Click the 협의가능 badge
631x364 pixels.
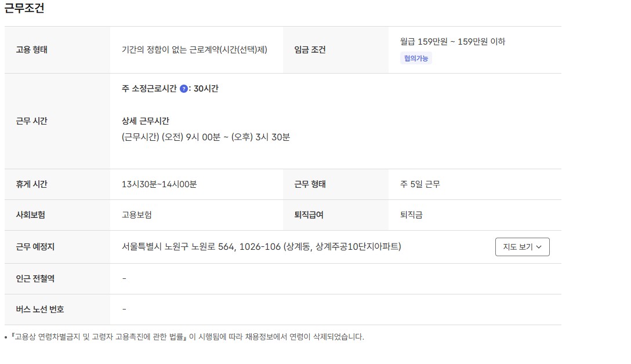[416, 58]
